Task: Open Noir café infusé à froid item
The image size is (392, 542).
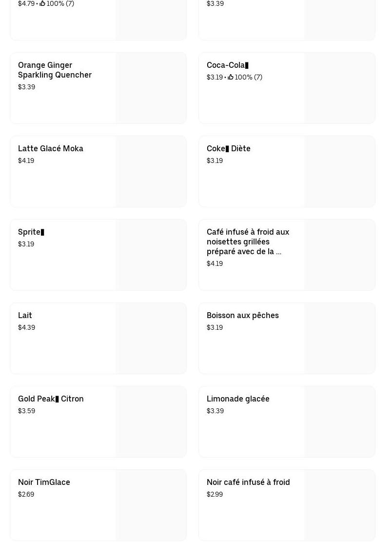Action: 248,482
